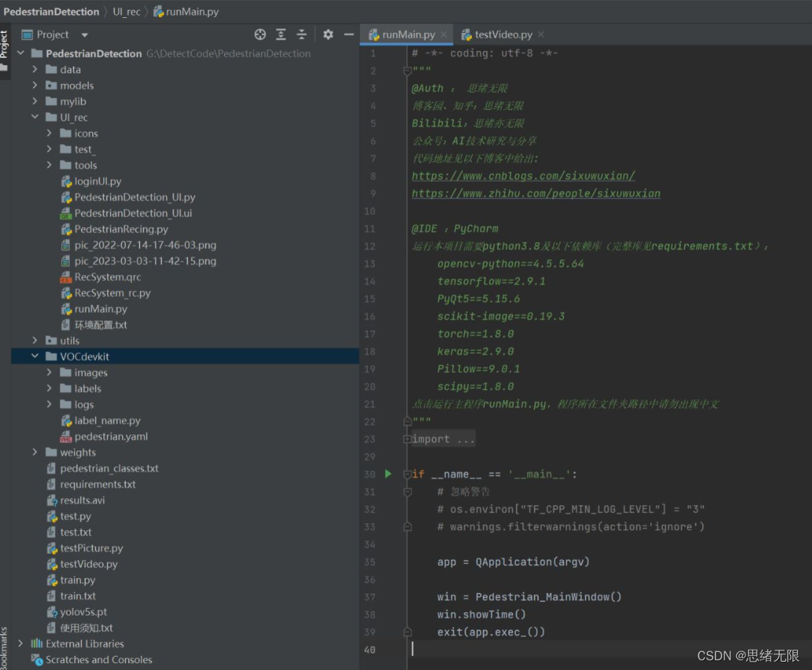
Task: Click the locate/select opened file icon
Action: point(260,34)
